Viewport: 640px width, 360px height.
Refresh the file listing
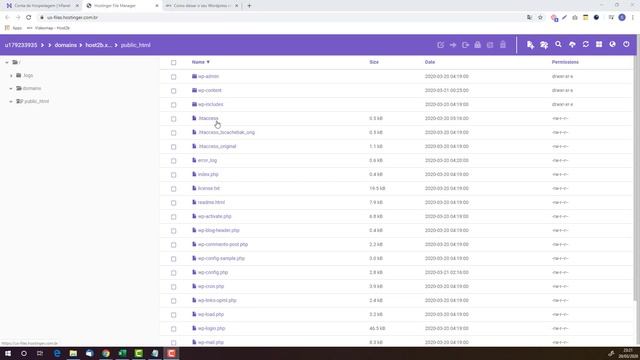(x=585, y=44)
